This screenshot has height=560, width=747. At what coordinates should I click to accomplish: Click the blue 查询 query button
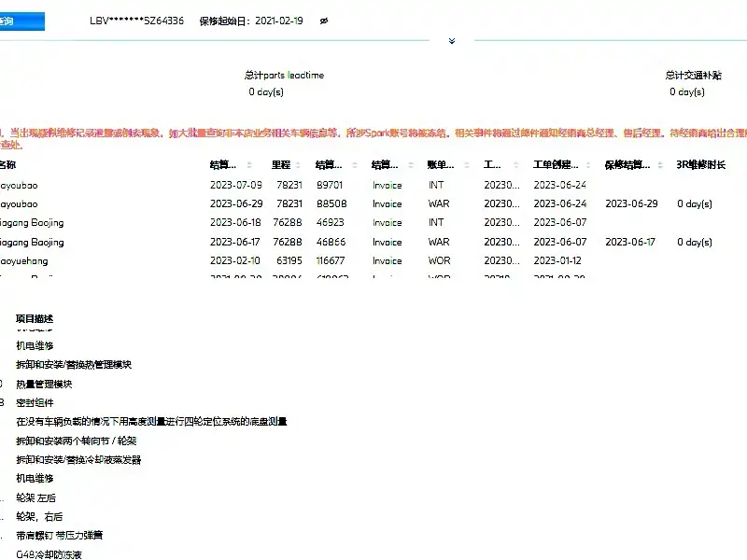(x=21, y=21)
